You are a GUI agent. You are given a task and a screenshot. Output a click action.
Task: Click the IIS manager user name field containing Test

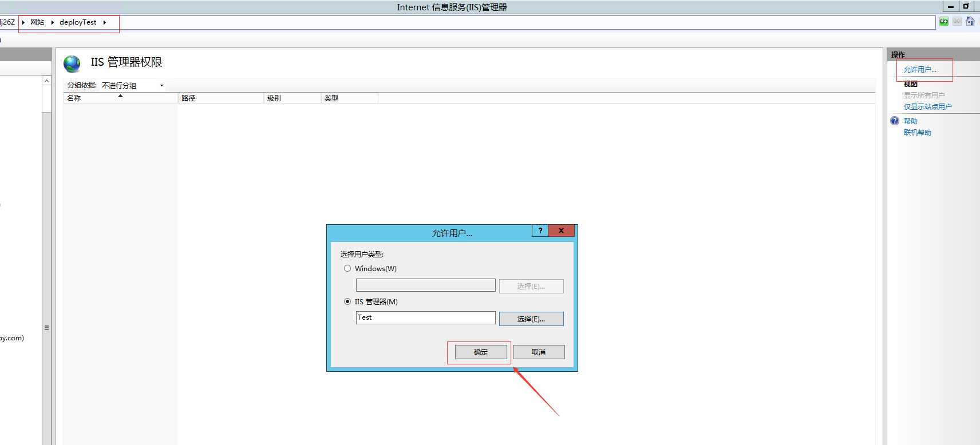point(425,317)
